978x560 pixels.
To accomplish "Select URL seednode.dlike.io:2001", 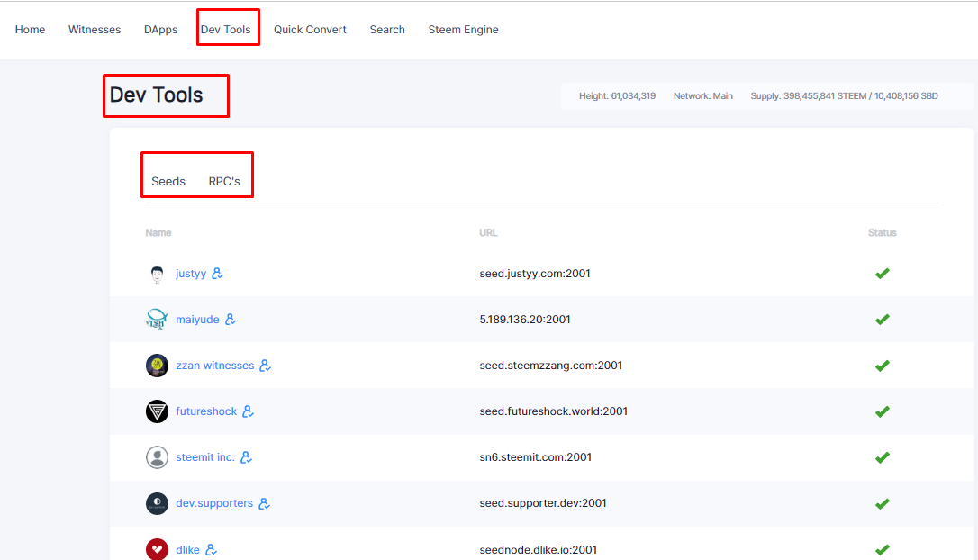I will pyautogui.click(x=538, y=549).
